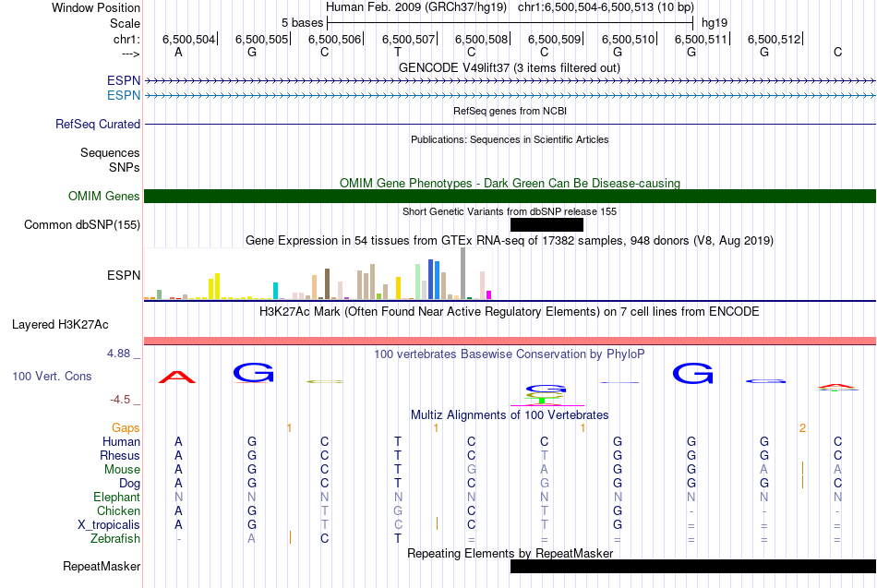
Task: Click the RepeatMasker track label
Action: point(102,567)
